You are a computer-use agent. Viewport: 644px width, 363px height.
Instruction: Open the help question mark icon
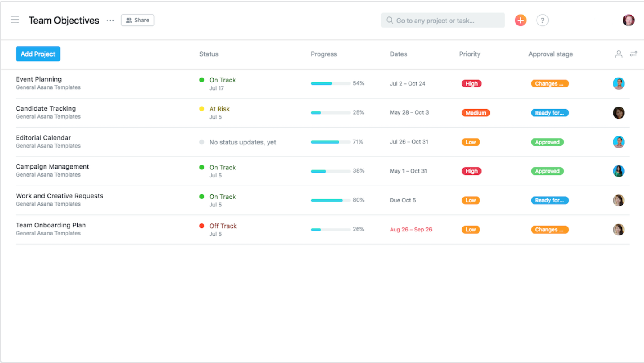pyautogui.click(x=542, y=20)
